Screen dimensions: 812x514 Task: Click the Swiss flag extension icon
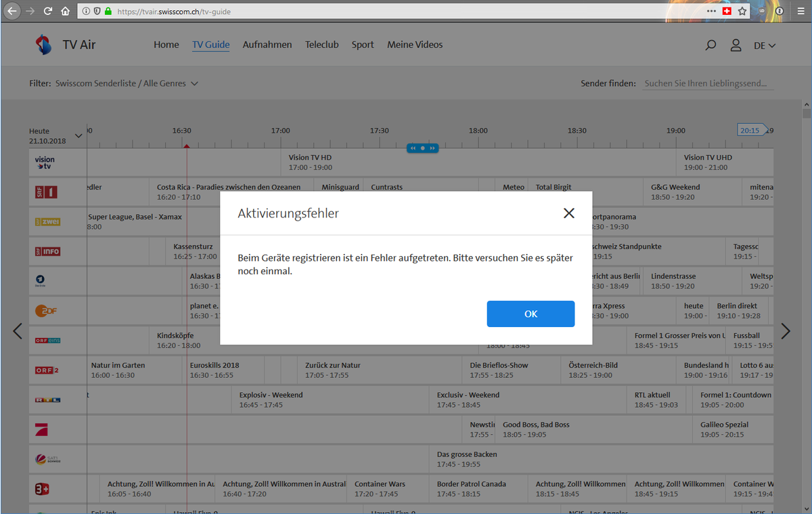[727, 11]
